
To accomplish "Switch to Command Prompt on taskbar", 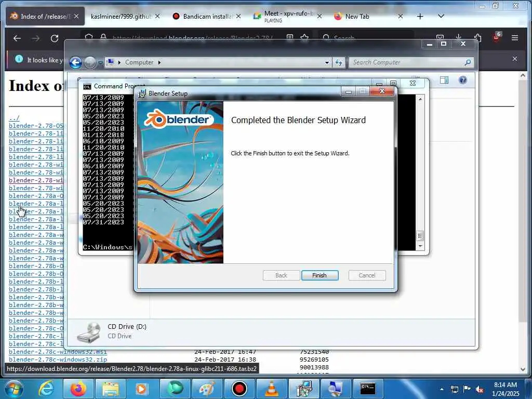I will pyautogui.click(x=368, y=389).
